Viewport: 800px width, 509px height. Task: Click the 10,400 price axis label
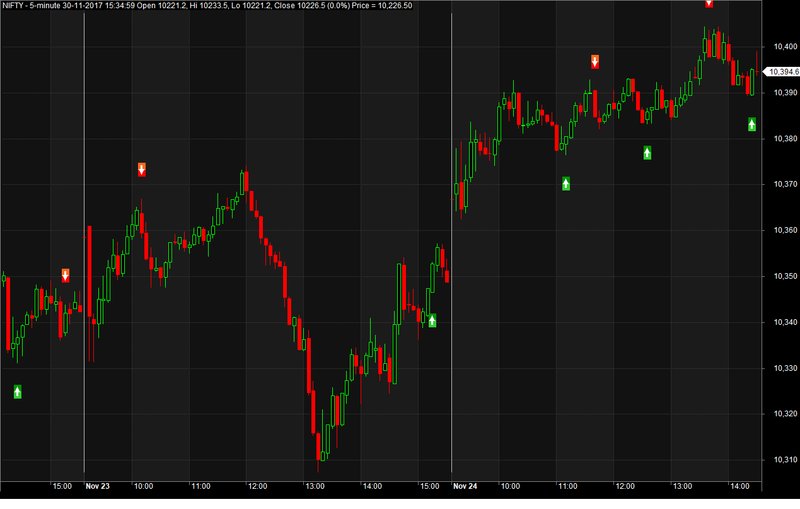click(x=785, y=47)
